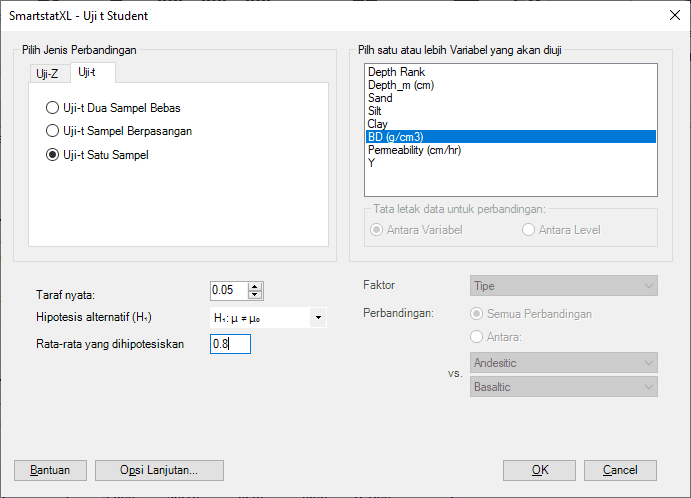Open Hipotesis alternatif dropdown
The height and width of the screenshot is (498, 691).
pyautogui.click(x=318, y=318)
